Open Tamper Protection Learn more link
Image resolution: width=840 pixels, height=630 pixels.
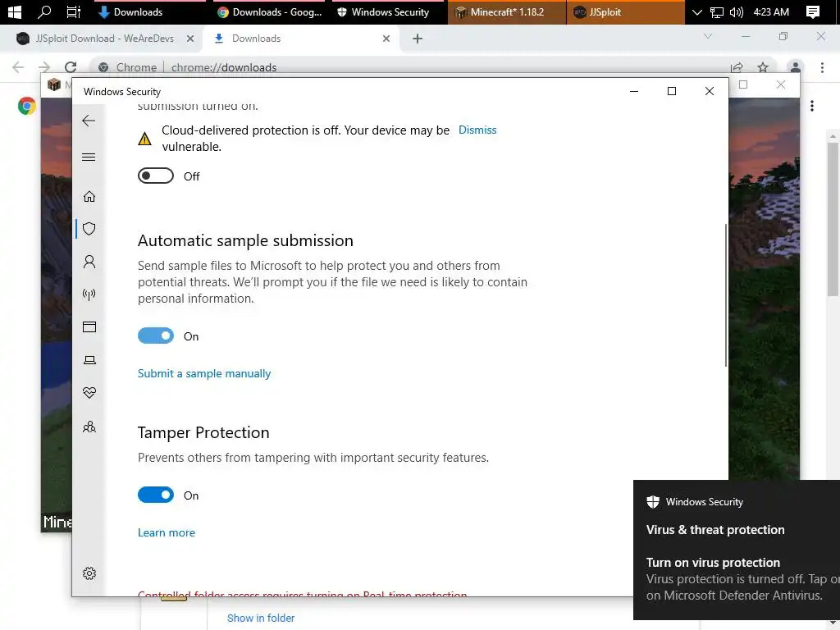[x=166, y=532]
